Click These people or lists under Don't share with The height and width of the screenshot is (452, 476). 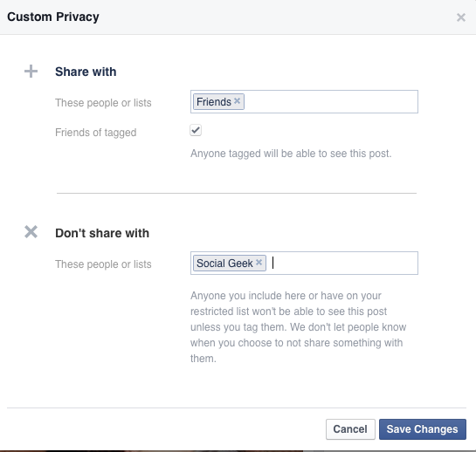pos(103,264)
